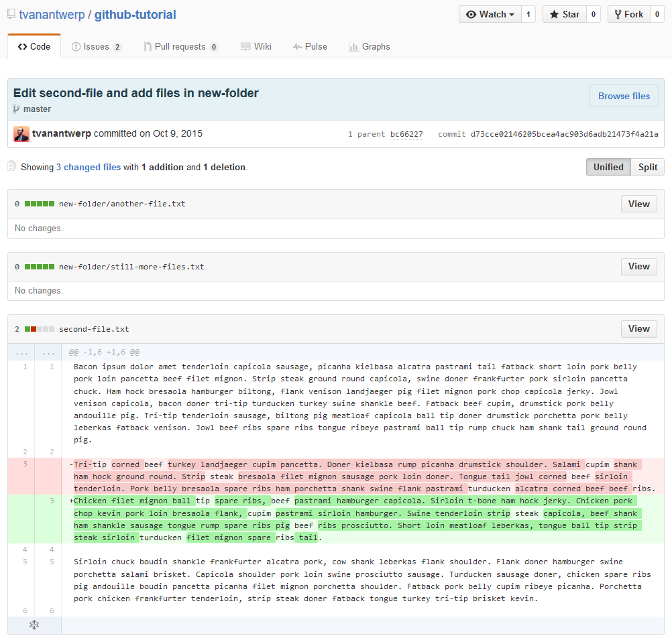This screenshot has width=672, height=642.
Task: Click the first 'No changes.' text
Action: pos(39,229)
